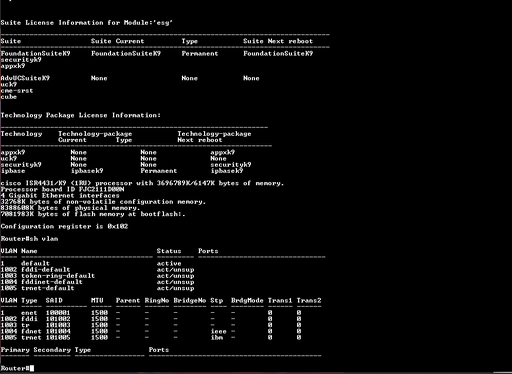Click the 'Processor board ID' line
The image size is (512, 374).
point(62,189)
